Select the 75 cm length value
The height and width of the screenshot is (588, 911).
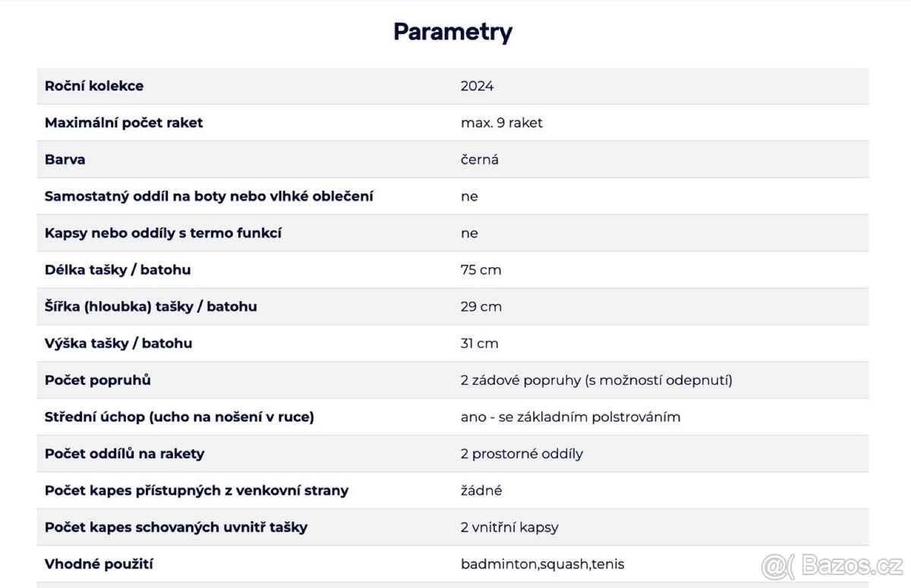(481, 270)
